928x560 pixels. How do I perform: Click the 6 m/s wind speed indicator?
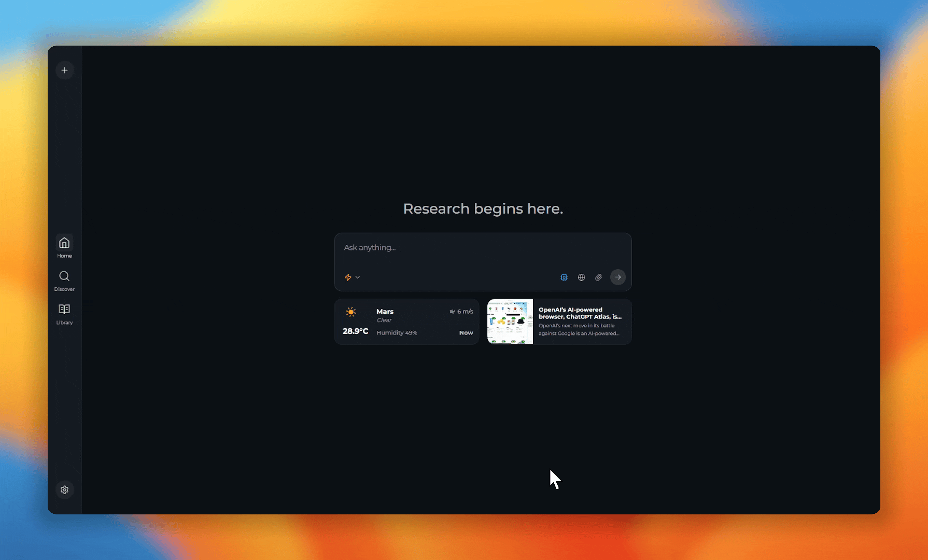461,312
